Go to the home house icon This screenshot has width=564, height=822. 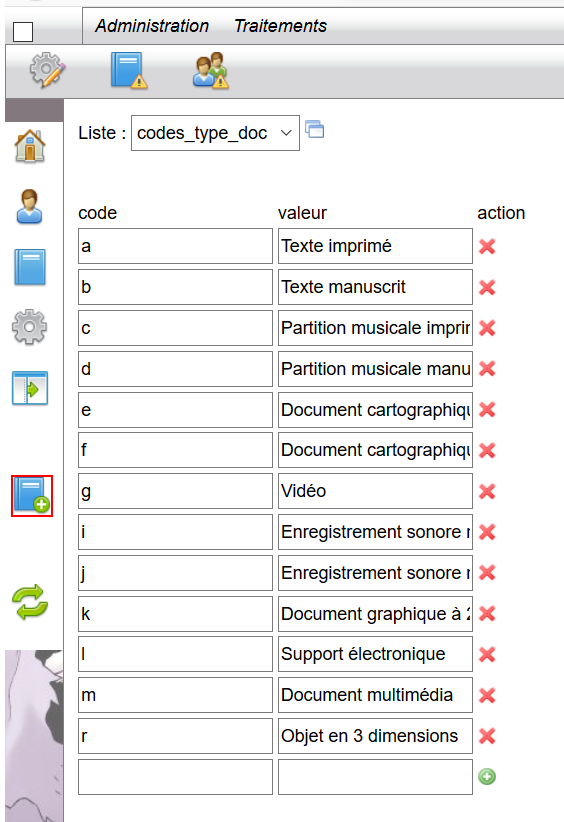tap(30, 146)
